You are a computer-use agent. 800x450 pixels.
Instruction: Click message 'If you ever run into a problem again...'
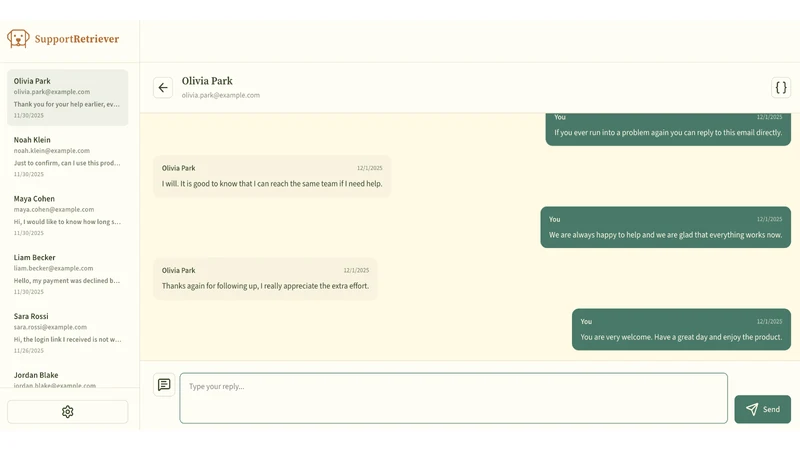[668, 129]
